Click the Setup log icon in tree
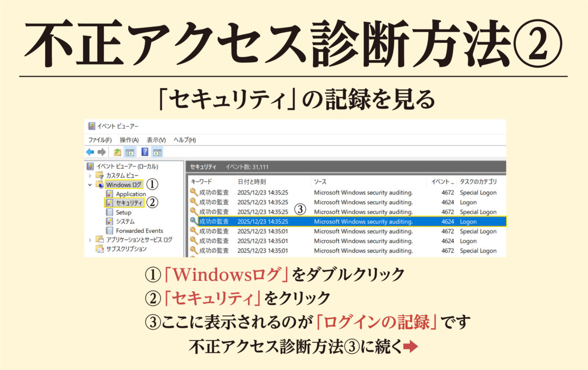The width and height of the screenshot is (588, 370). tap(110, 212)
